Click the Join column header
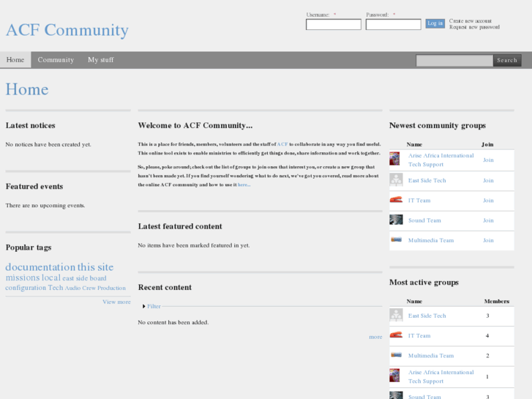 point(487,144)
